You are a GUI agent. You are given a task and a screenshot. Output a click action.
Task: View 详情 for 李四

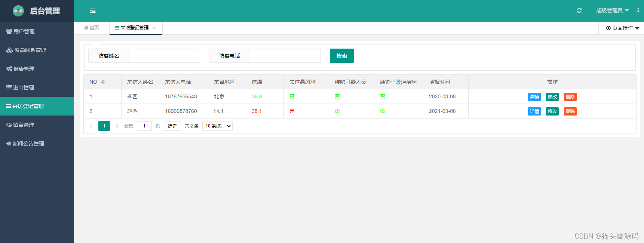[x=534, y=97]
